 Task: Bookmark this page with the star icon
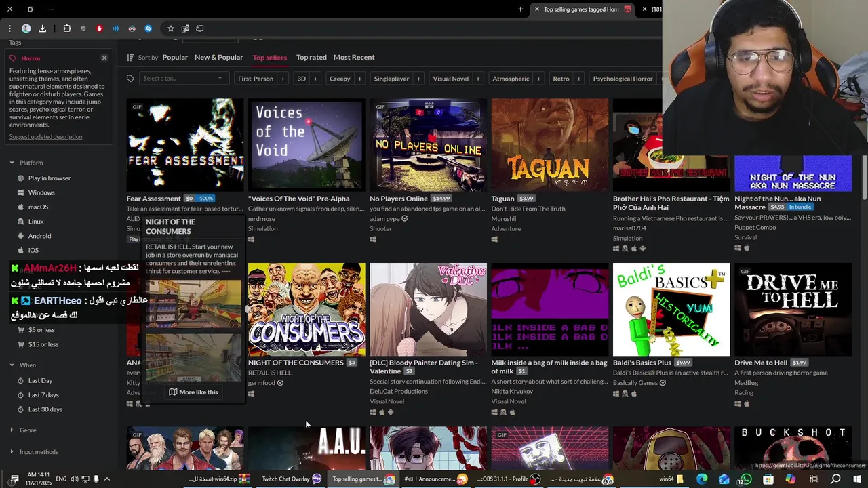[171, 28]
